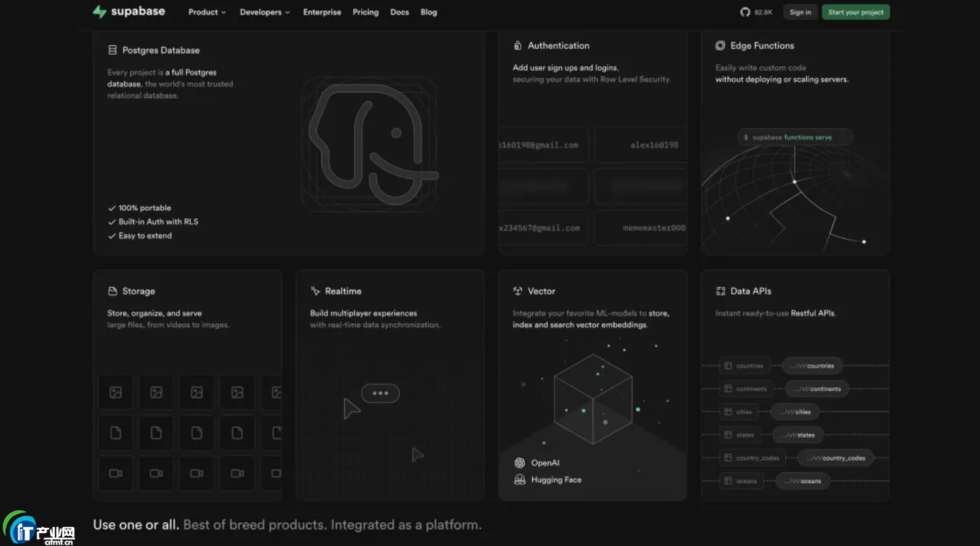
Task: Open the Vector card title
Action: click(542, 291)
